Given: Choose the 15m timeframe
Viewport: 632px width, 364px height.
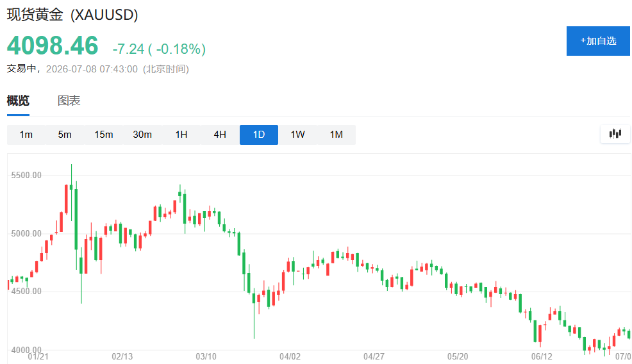Looking at the screenshot, I should (104, 135).
